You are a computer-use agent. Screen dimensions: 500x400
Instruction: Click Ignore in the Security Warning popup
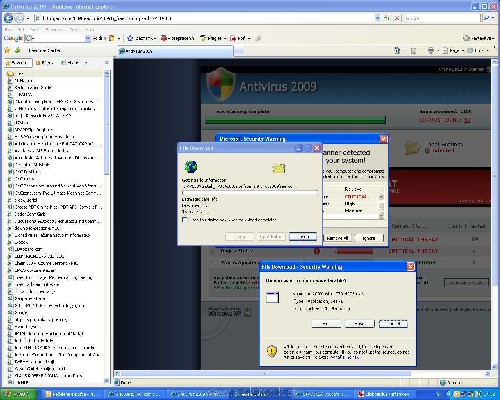click(369, 238)
